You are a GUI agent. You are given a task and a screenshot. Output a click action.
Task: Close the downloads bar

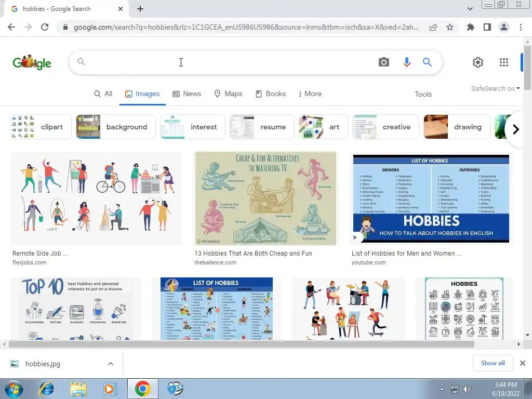(523, 363)
